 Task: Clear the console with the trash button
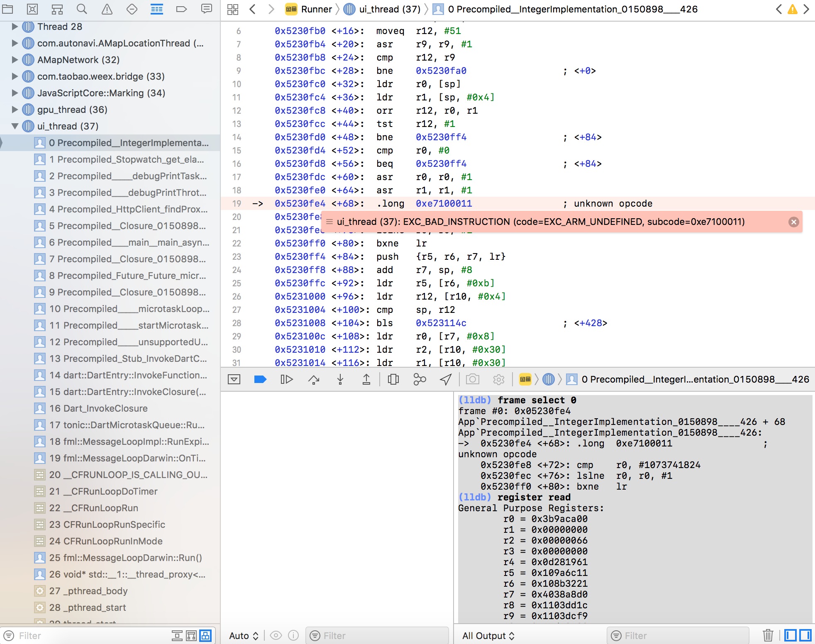pyautogui.click(x=768, y=635)
